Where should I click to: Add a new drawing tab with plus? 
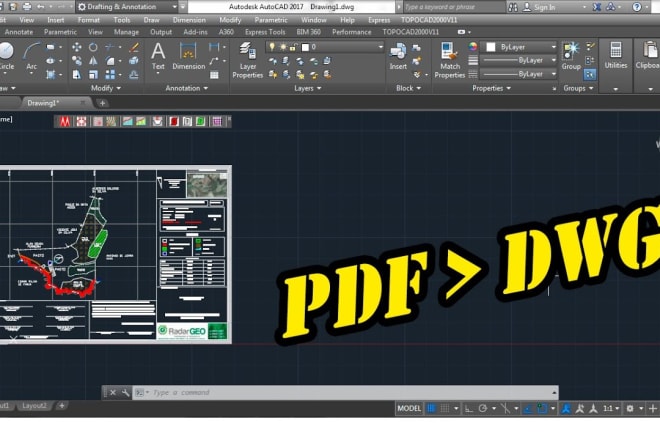[x=102, y=103]
